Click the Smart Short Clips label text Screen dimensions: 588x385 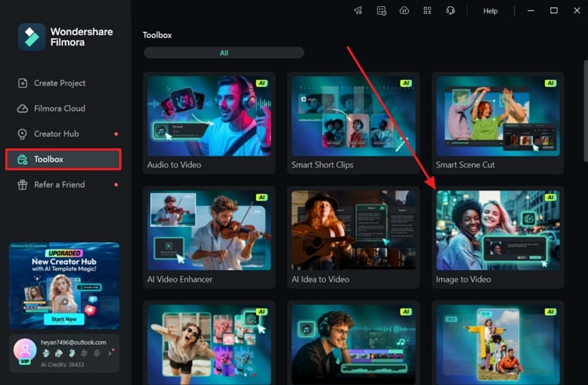point(322,165)
